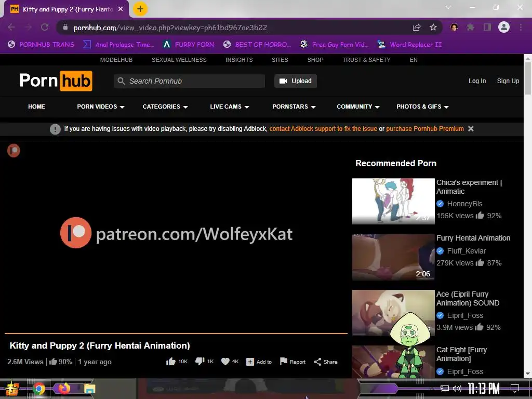Open TRUST & SAFETY in the top bar
The image size is (532, 399).
coord(366,60)
